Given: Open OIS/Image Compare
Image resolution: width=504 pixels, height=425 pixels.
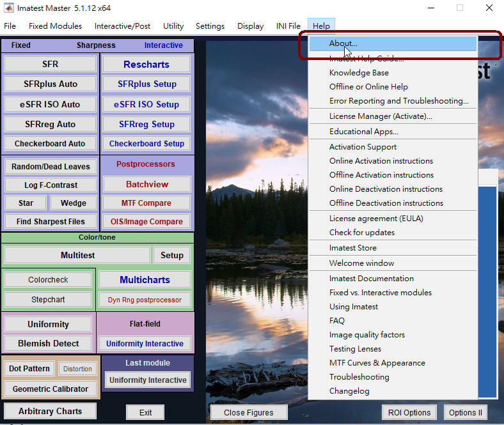Looking at the screenshot, I should pos(146,221).
